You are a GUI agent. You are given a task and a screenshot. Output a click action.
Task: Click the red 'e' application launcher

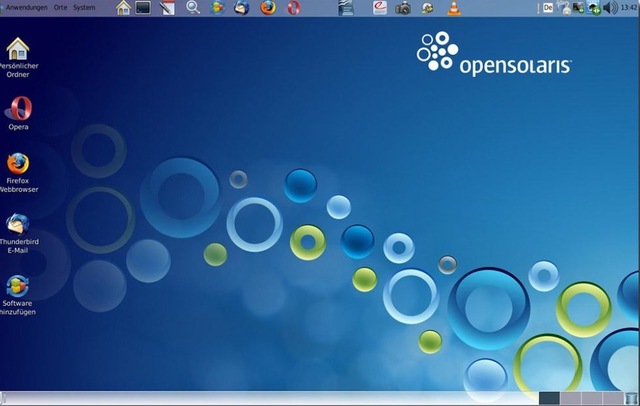click(x=380, y=8)
